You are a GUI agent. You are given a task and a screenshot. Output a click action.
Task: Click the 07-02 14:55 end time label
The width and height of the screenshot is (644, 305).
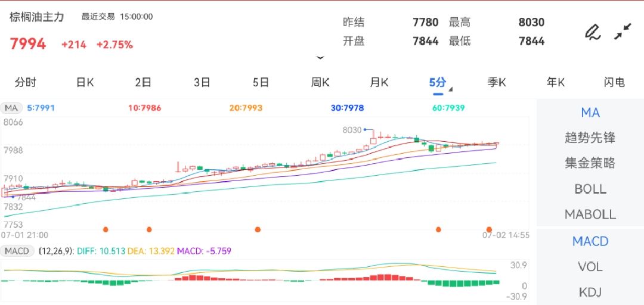tap(506, 235)
